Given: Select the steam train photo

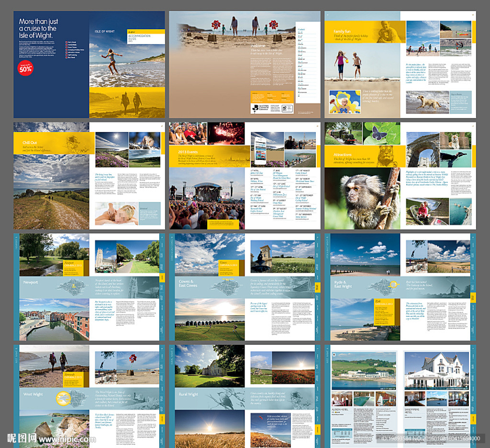Looking at the screenshot, I should (x=343, y=134).
